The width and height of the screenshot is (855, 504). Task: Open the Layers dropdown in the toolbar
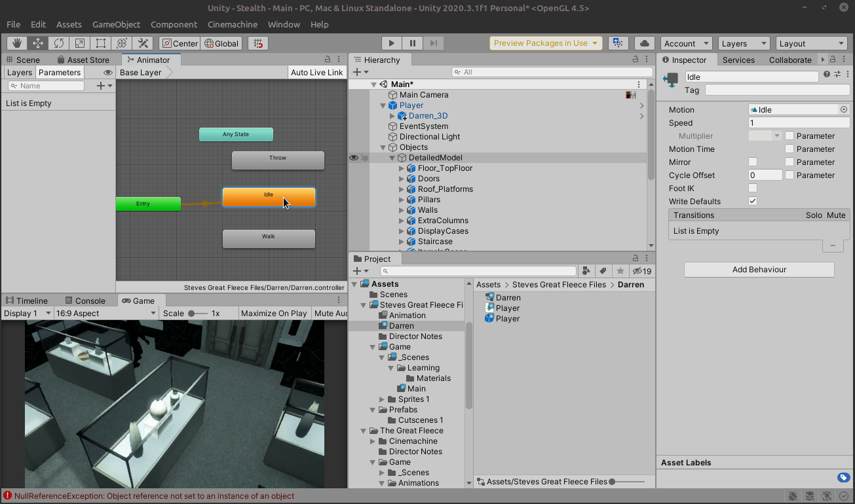(x=744, y=43)
